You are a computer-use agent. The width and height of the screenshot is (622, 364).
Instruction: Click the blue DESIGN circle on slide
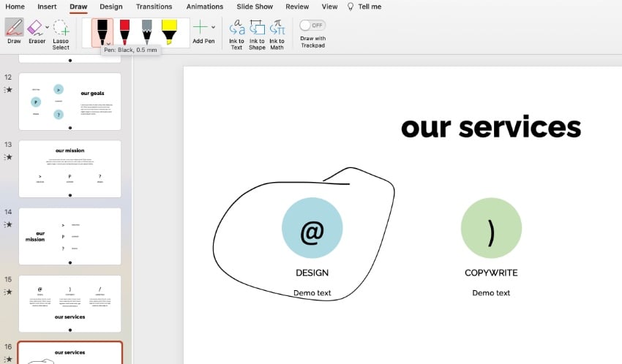312,227
